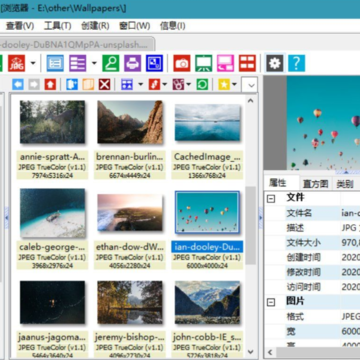The height and width of the screenshot is (360, 360).
Task: Click the blue copy-to-folder icon
Action: pyautogui.click(x=72, y=84)
